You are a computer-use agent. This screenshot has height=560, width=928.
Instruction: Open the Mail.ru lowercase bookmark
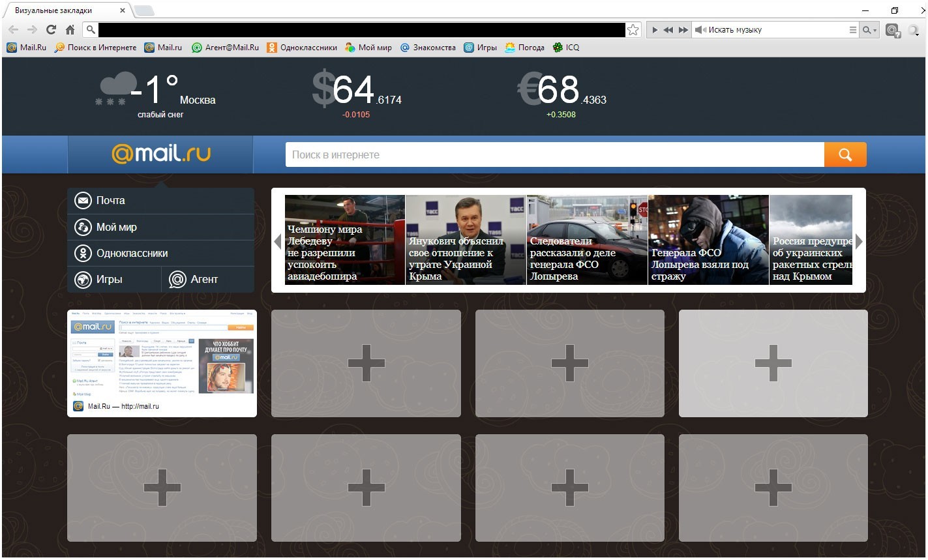click(x=163, y=48)
